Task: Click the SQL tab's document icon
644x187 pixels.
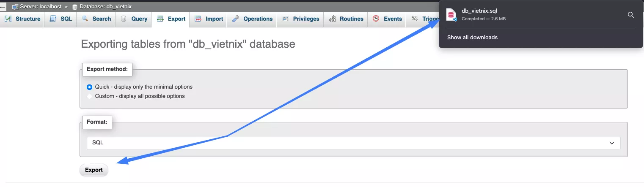Action: 53,19
